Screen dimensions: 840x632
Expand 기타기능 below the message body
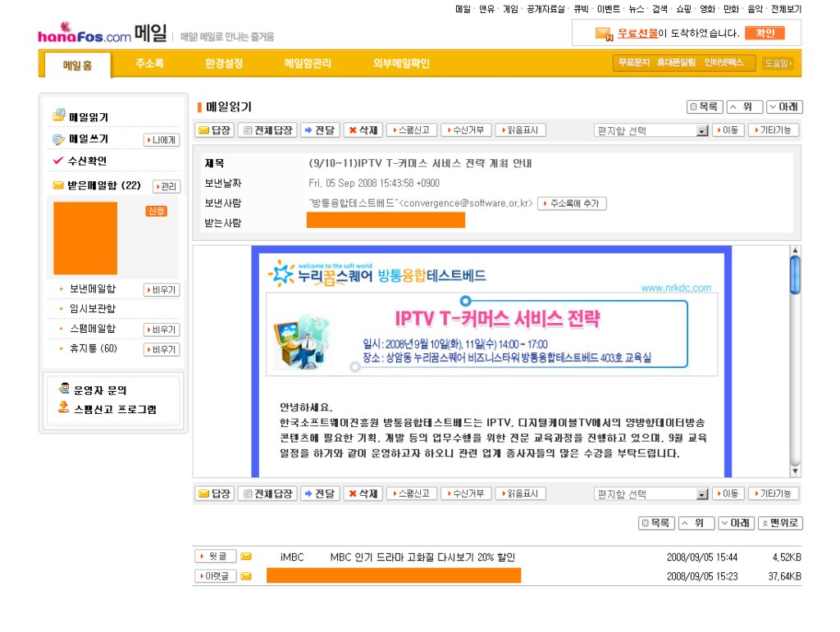click(774, 493)
